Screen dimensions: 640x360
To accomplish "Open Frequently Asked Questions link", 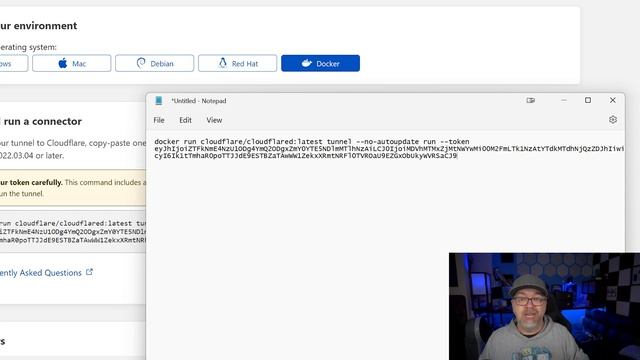I will [41, 273].
